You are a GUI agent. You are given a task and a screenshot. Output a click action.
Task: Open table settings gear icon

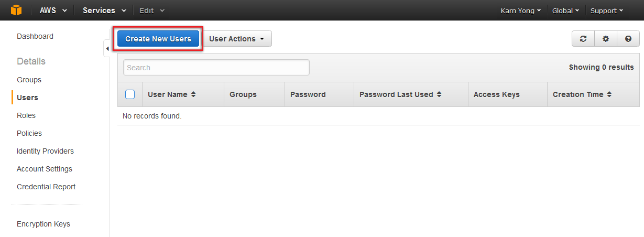pos(606,39)
